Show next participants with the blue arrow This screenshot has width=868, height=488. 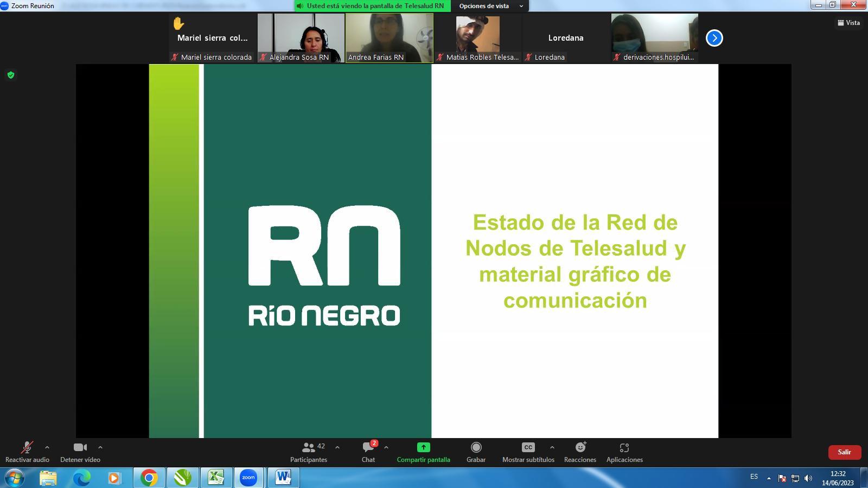pos(714,38)
